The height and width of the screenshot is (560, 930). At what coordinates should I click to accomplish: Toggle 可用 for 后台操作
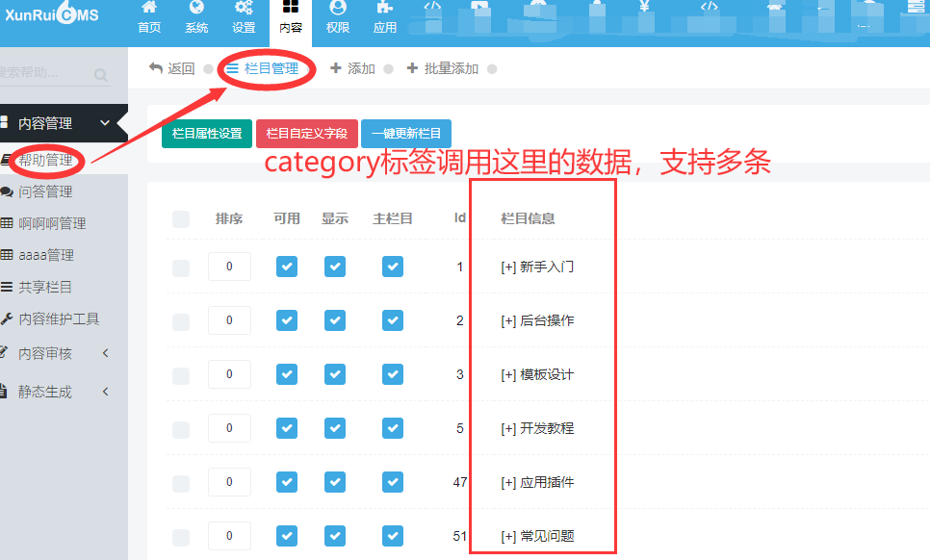pos(287,320)
